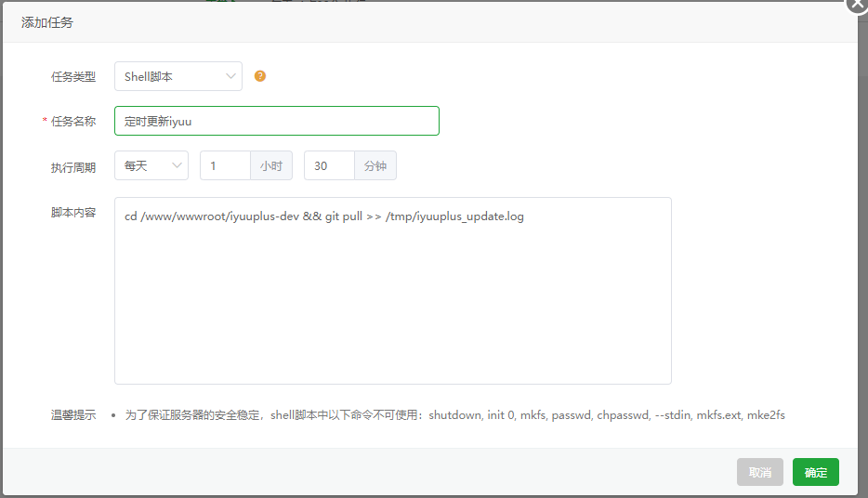
Task: Click the shell command restriction tip text
Action: (454, 415)
